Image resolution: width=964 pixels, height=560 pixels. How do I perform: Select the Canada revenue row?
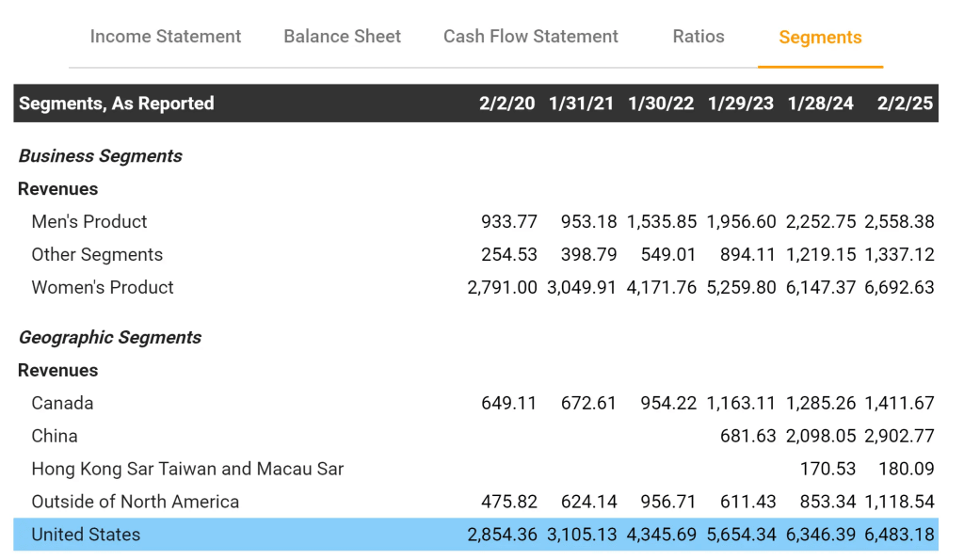coord(62,404)
